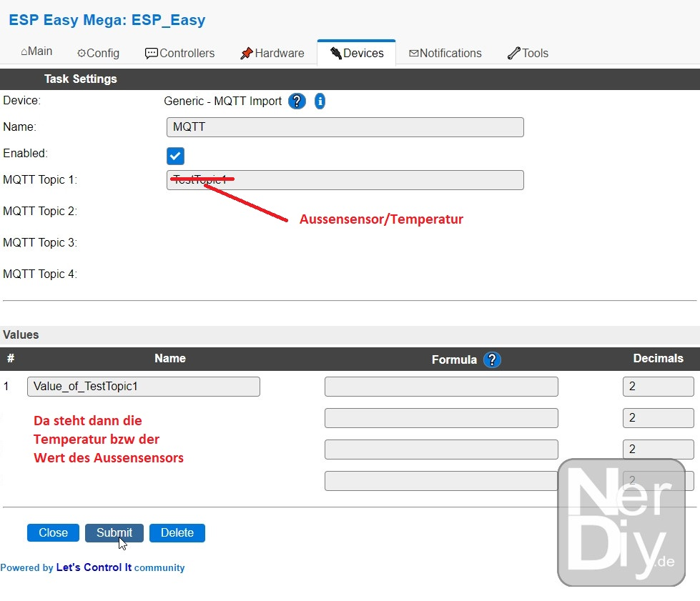The width and height of the screenshot is (700, 601).
Task: Edit the second row Decimals field
Action: tap(658, 418)
